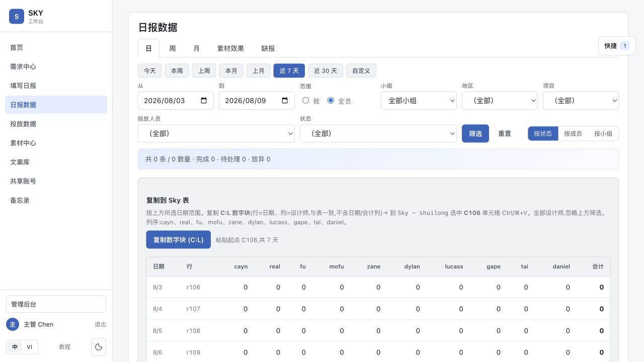644x362 pixels.
Task: Switch language to 中
Action: (15, 347)
